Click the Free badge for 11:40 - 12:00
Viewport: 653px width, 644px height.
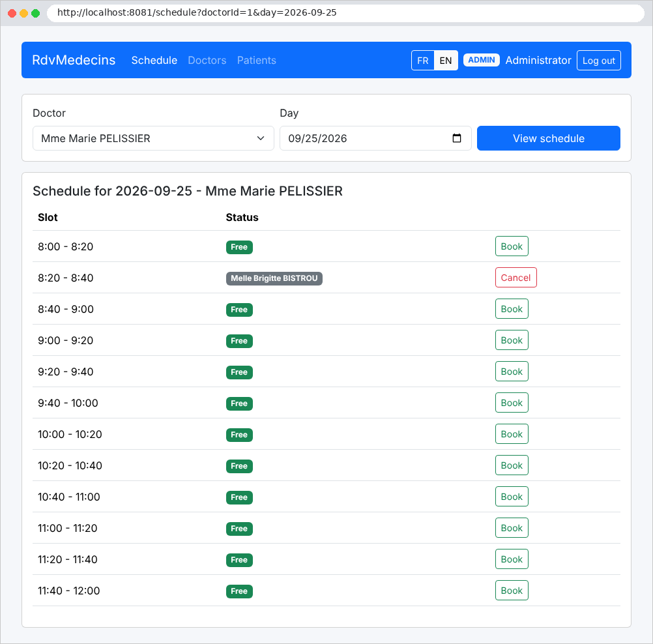click(239, 591)
